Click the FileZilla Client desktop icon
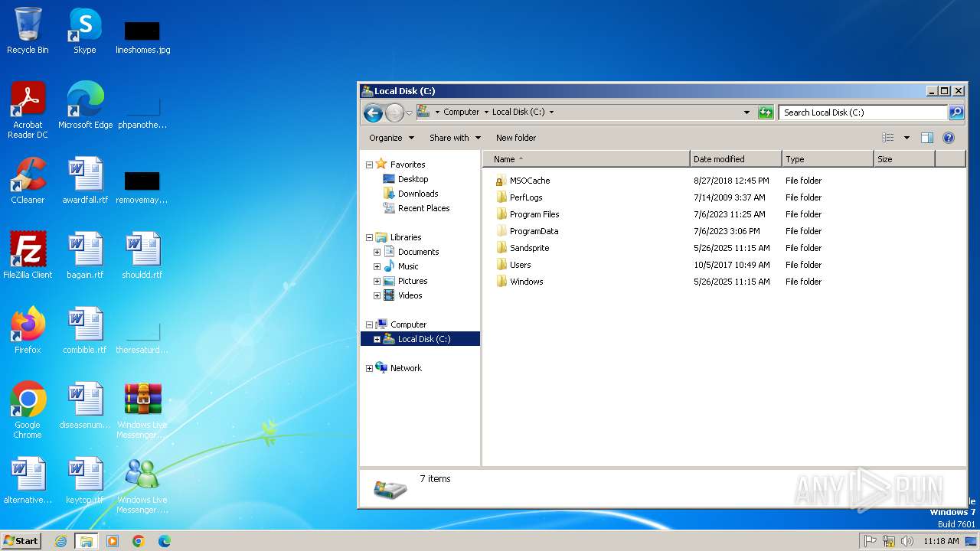The width and height of the screenshot is (980, 551). [x=28, y=256]
